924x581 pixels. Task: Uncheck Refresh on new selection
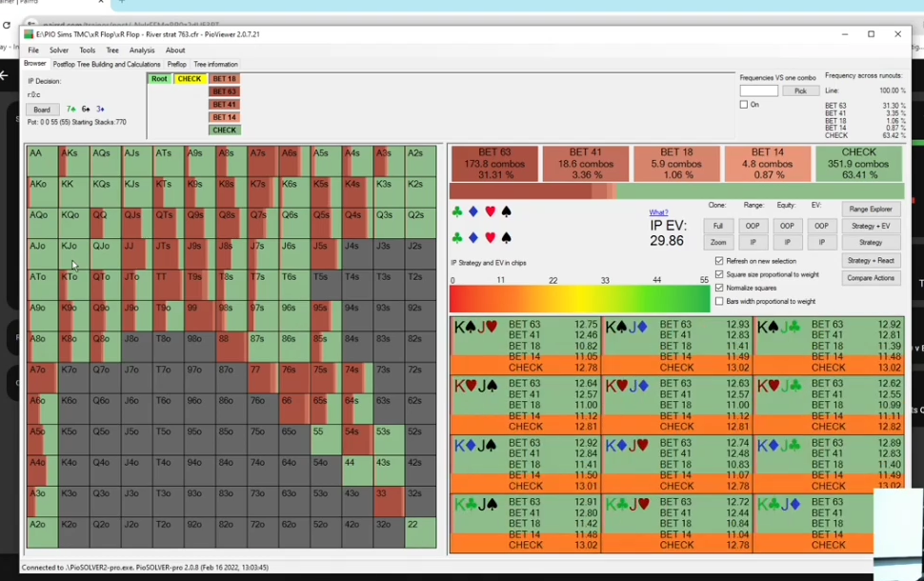pyautogui.click(x=719, y=260)
